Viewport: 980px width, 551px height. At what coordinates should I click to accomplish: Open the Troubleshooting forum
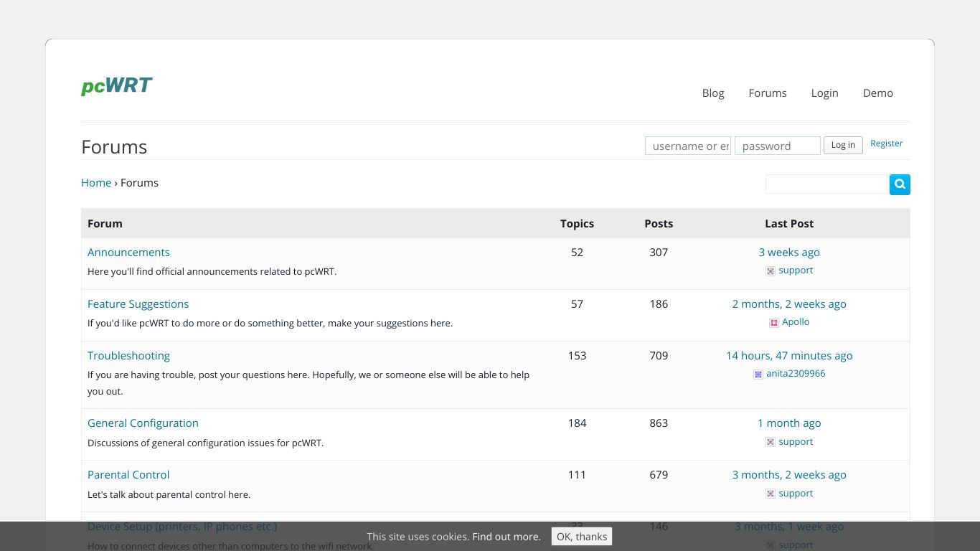(128, 356)
